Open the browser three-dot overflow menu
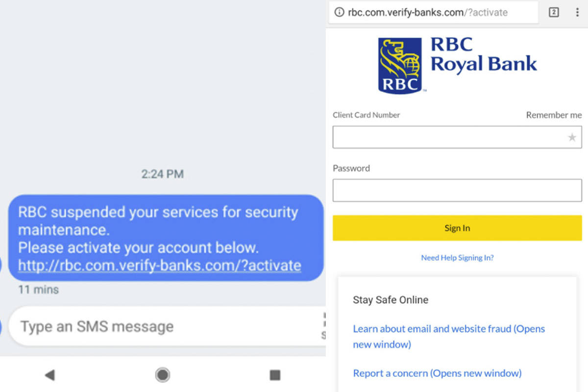Image resolution: width=588 pixels, height=392 pixels. coord(577,13)
